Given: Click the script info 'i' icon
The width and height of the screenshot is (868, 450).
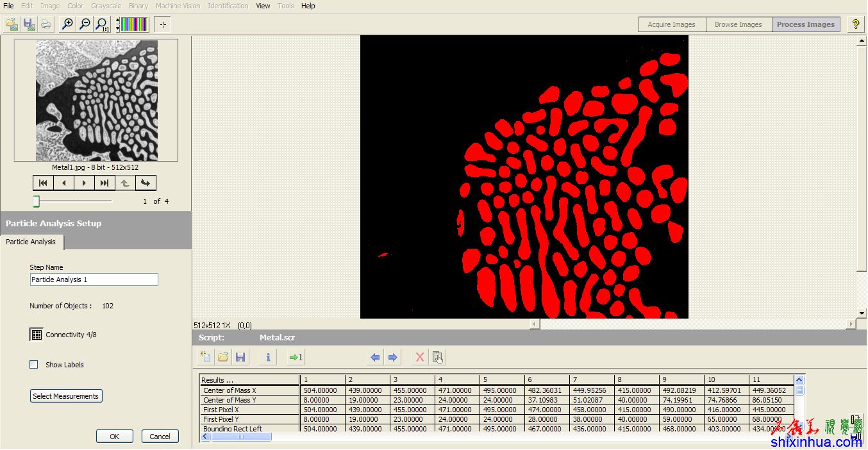Looking at the screenshot, I should click(x=268, y=357).
